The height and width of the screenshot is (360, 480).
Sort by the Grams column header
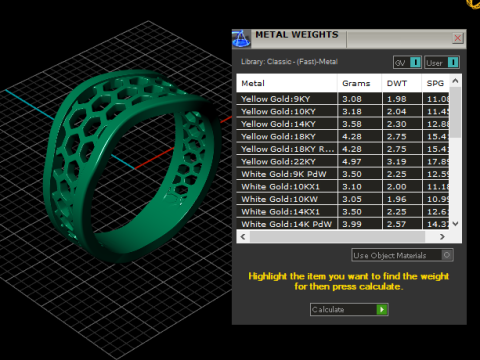359,83
